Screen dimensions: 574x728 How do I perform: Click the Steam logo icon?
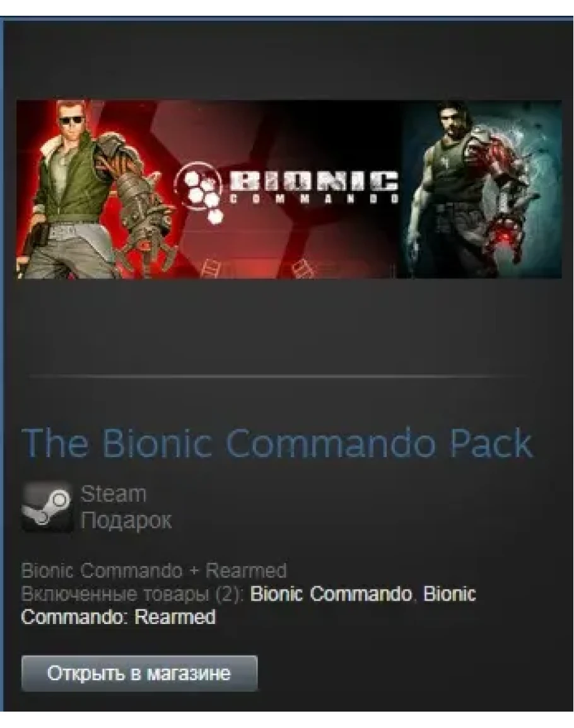(47, 507)
